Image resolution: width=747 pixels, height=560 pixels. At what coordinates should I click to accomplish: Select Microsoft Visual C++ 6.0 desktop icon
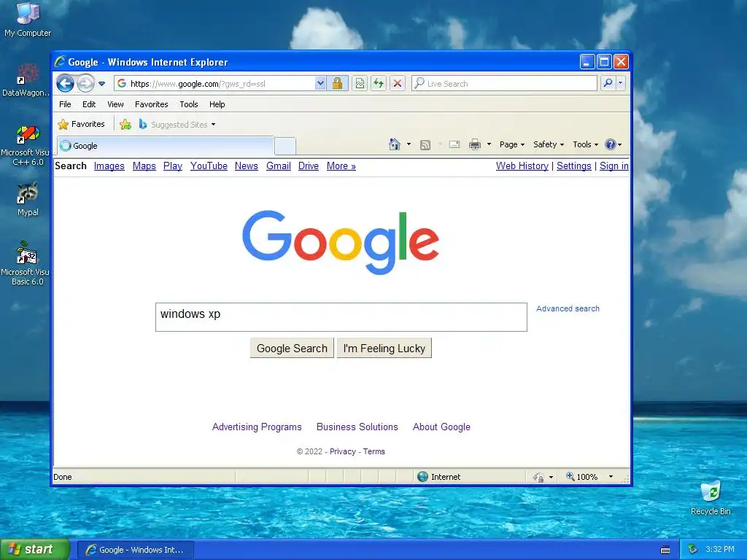[x=26, y=146]
